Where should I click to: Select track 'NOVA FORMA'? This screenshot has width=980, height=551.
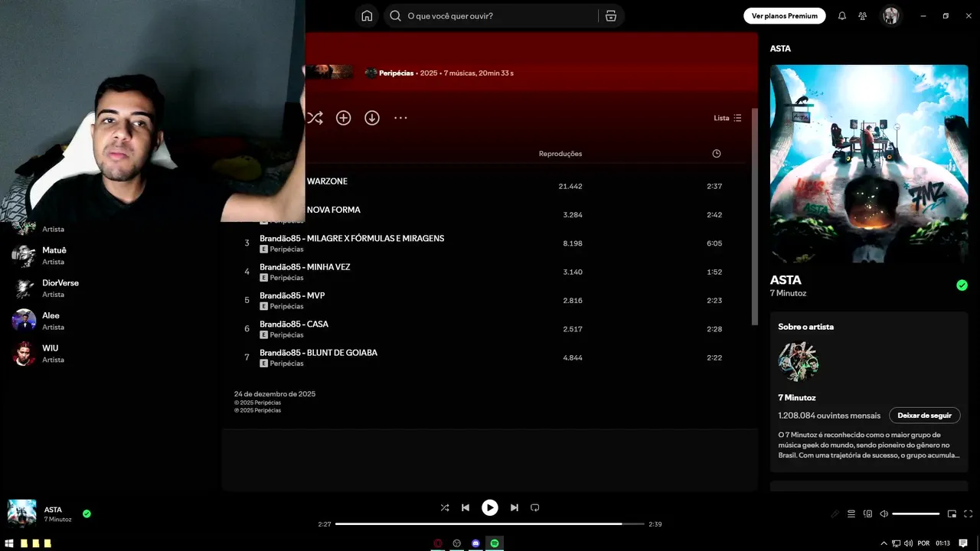(333, 210)
